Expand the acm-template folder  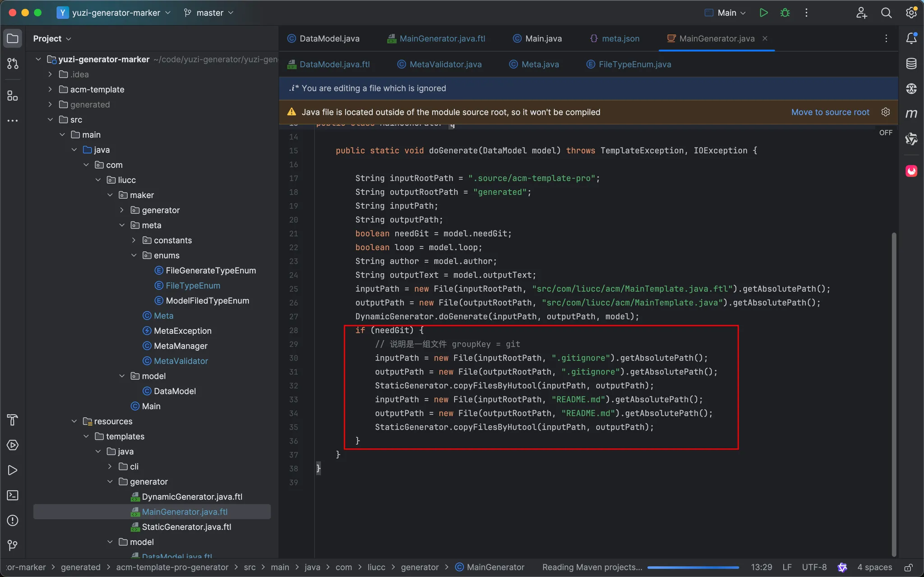[x=50, y=89]
